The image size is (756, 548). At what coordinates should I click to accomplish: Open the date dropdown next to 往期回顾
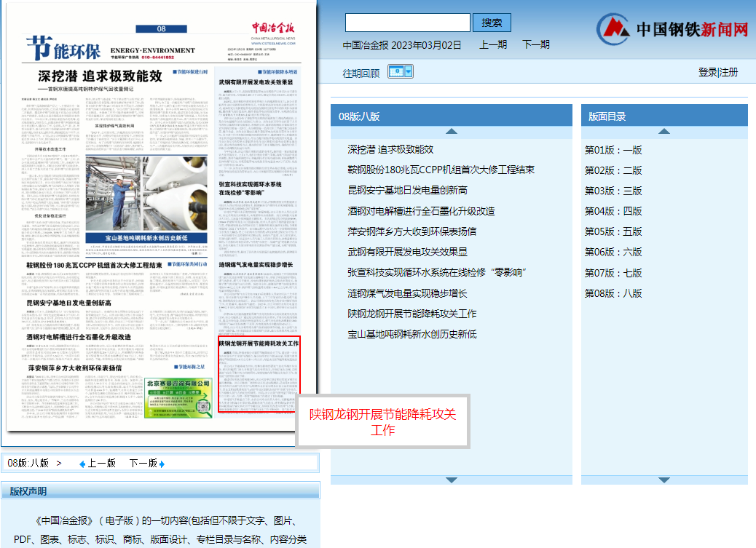coord(406,71)
